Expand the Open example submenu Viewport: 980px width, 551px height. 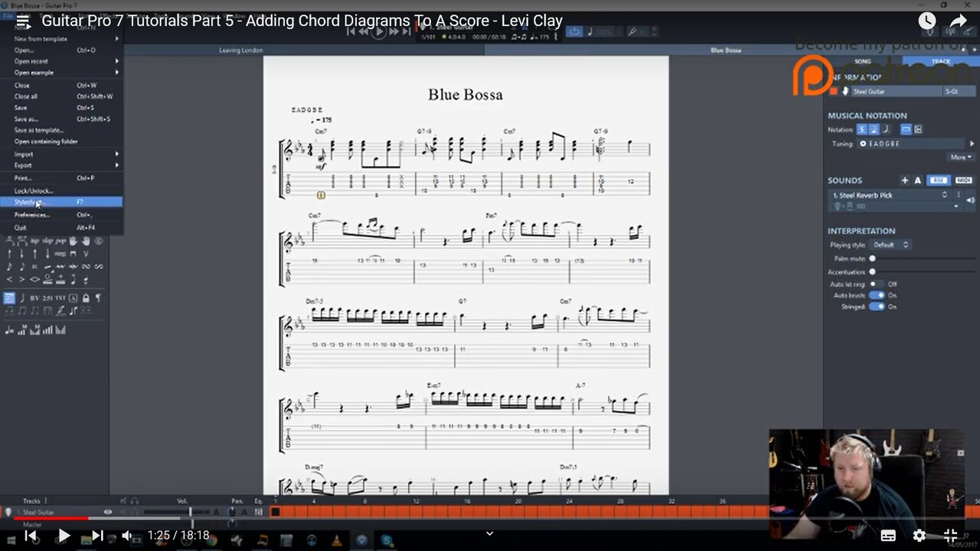61,73
